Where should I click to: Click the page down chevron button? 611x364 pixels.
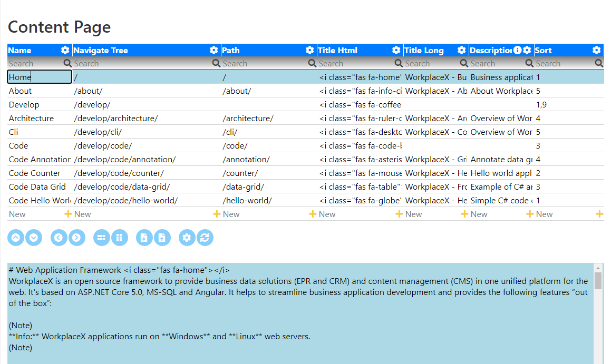tap(34, 238)
